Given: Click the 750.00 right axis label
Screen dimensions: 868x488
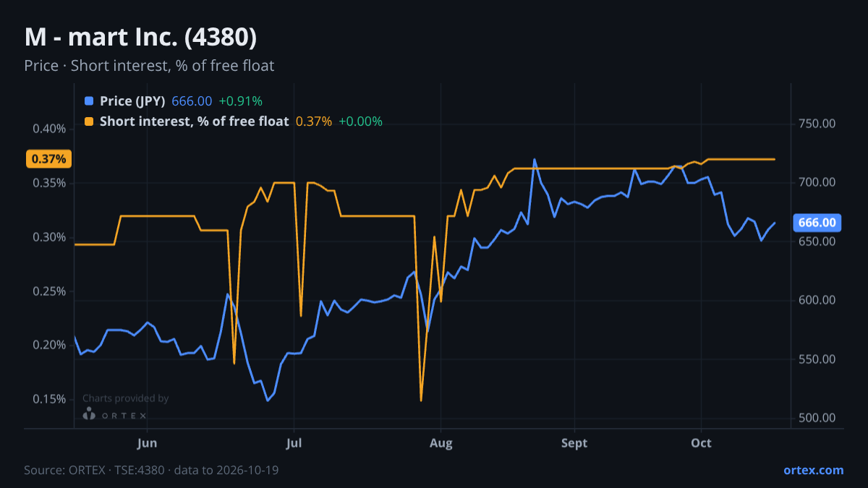Looking at the screenshot, I should (818, 124).
